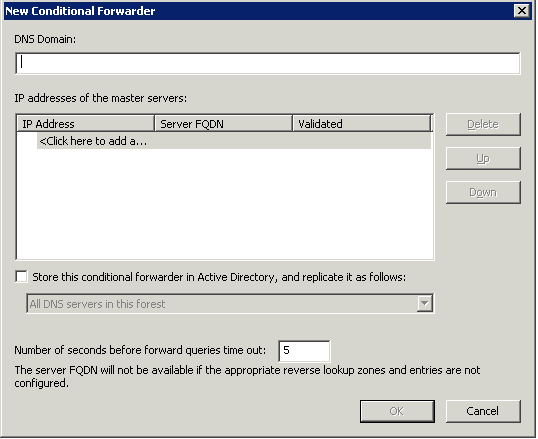Click the New Conditional Forwarder title bar
This screenshot has width=538, height=439.
click(x=257, y=11)
